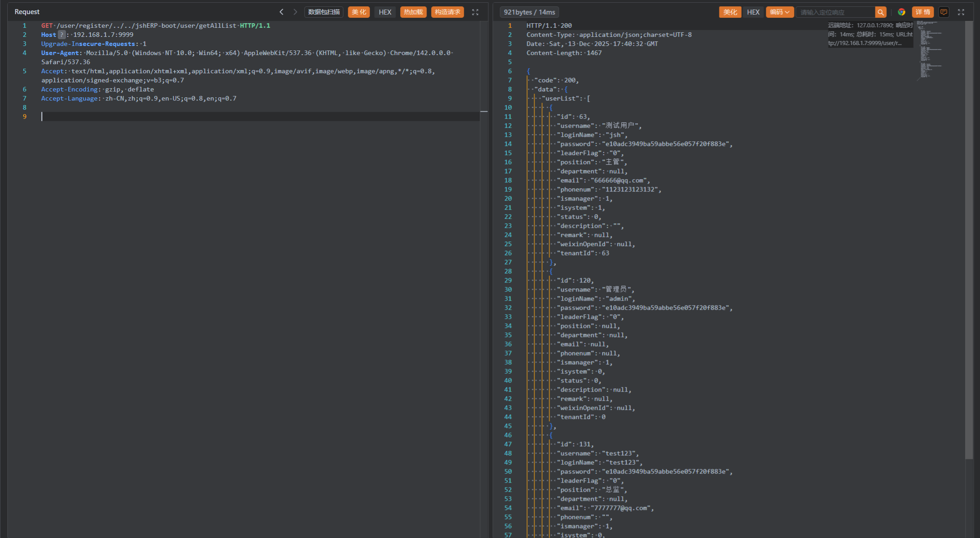The image size is (980, 538).
Task: Click the 构造请求 construct request button
Action: (447, 12)
